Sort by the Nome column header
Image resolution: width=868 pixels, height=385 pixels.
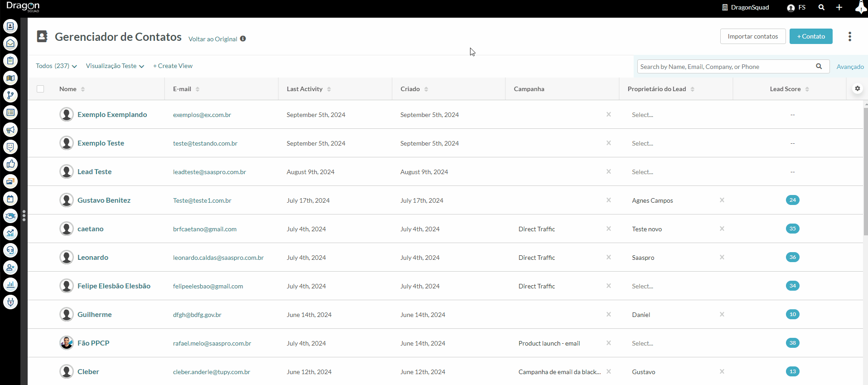(x=72, y=89)
